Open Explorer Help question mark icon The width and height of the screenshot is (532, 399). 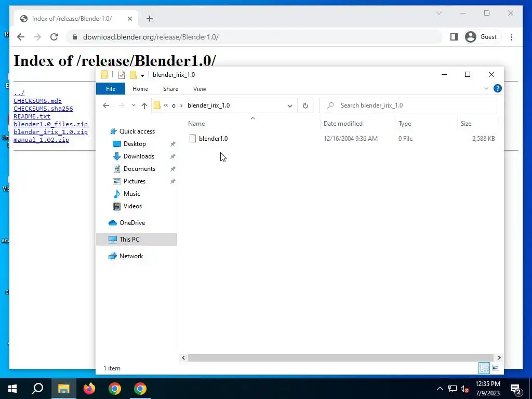click(497, 88)
